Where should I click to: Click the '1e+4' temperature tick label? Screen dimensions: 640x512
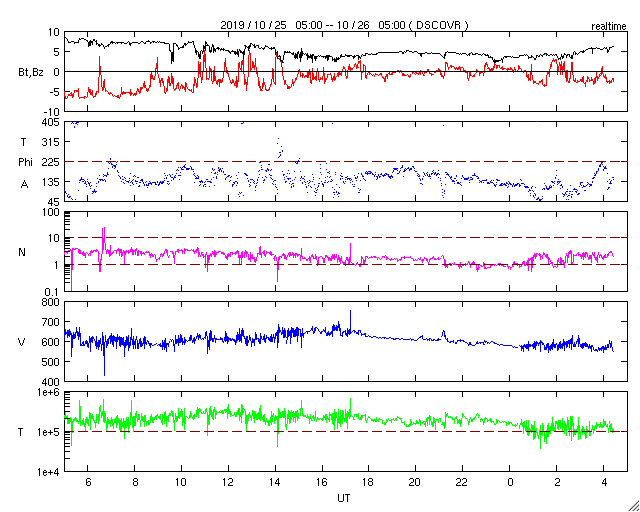(x=49, y=472)
